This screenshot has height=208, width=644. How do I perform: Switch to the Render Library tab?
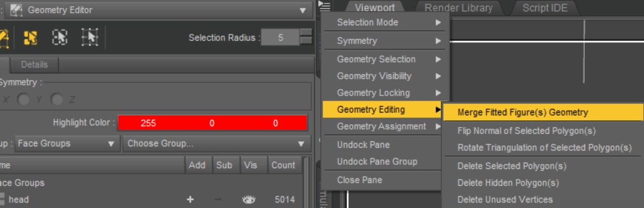[x=458, y=8]
